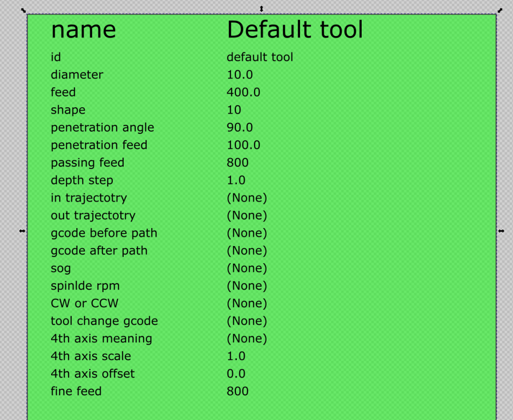Image resolution: width=513 pixels, height=420 pixels.
Task: Click the diameter value 10.0
Action: point(239,75)
